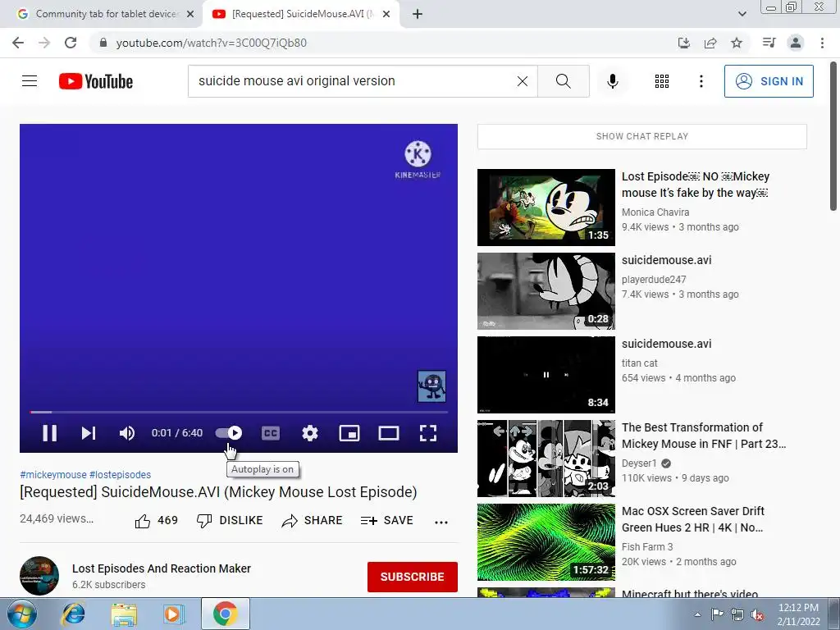
Task: Open Monica Chavira channel name
Action: coord(655,212)
